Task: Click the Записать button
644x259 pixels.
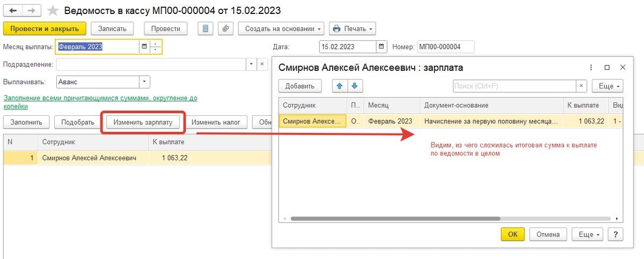Action: point(112,28)
